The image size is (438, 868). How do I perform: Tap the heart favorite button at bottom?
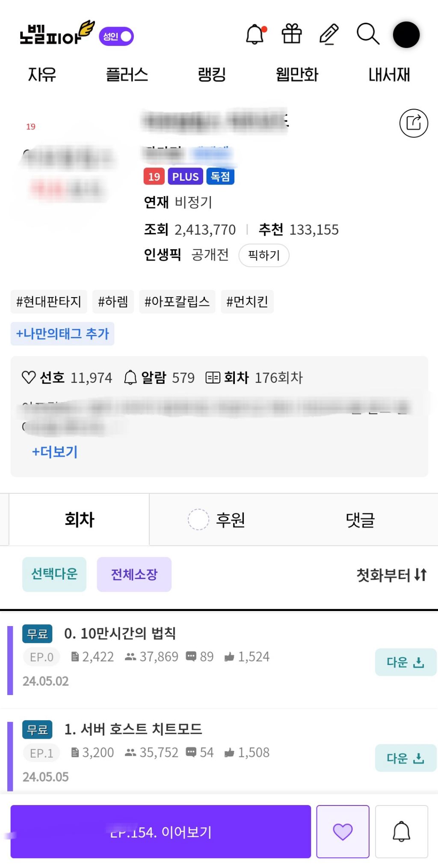point(343,831)
